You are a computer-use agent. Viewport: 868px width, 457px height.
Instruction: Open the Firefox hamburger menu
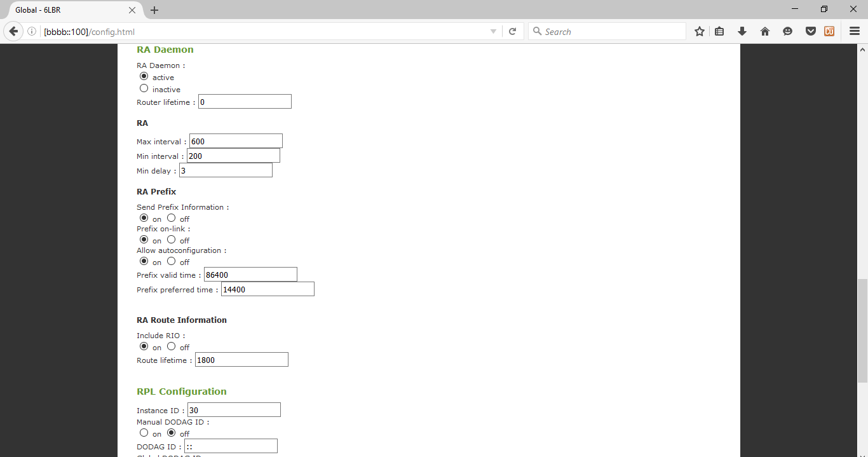(855, 31)
